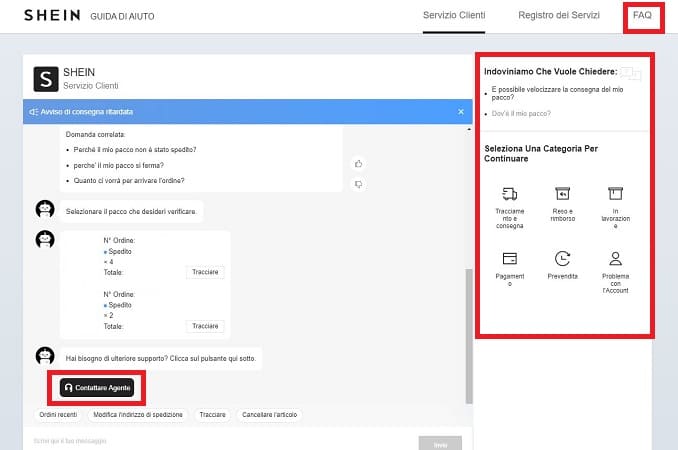Open the Dov'è il mio pacco? suggestion
This screenshot has height=450, width=678.
[521, 114]
